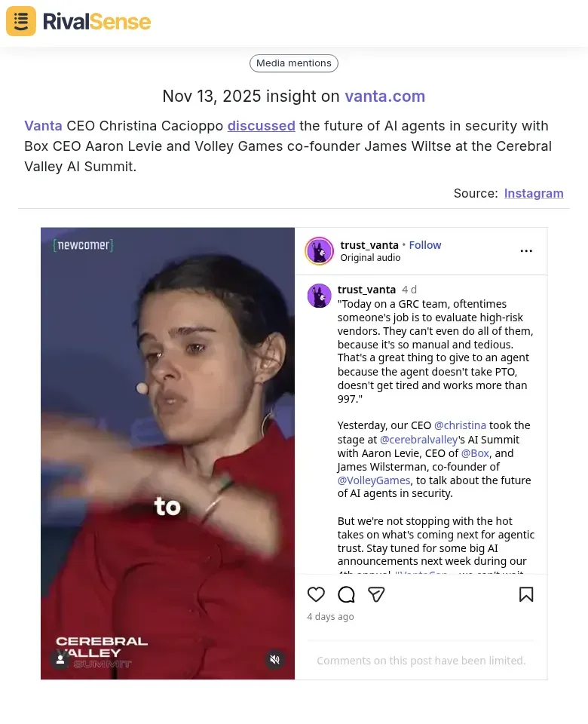Click the tagged people icon on video
This screenshot has width=588, height=724.
click(x=60, y=659)
